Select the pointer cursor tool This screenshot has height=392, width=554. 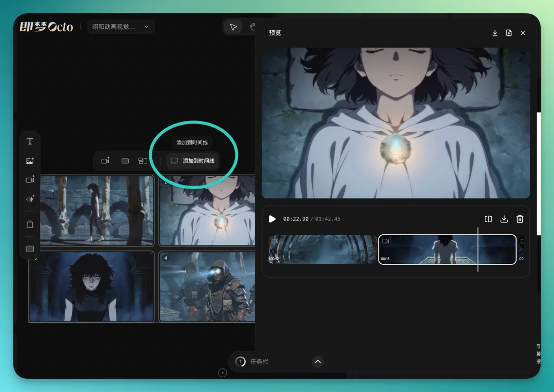pyautogui.click(x=233, y=27)
